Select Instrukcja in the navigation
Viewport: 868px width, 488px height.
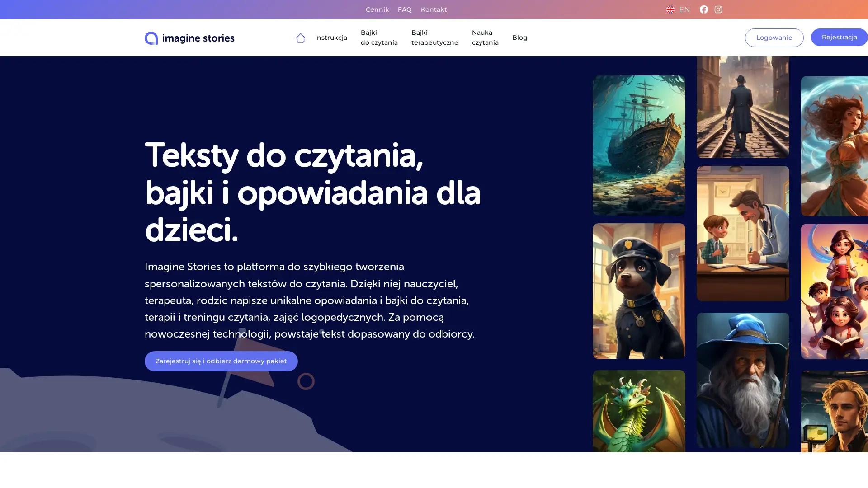pos(331,38)
